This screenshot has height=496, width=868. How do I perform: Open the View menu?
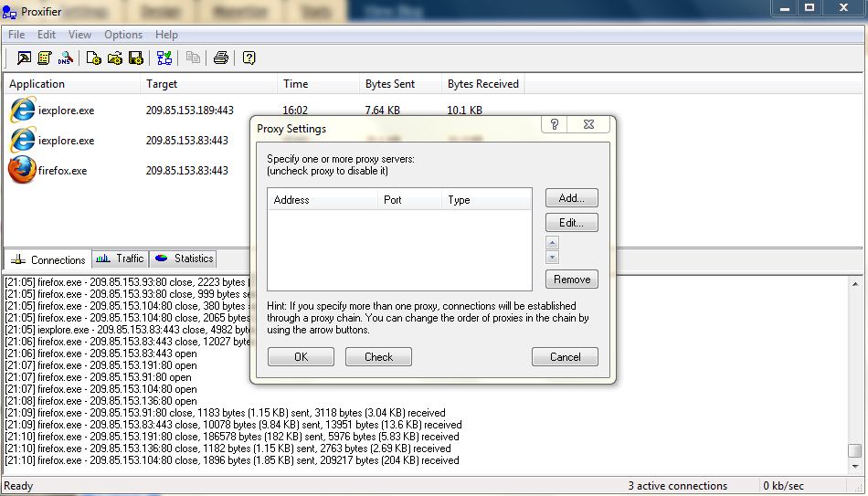(x=79, y=35)
